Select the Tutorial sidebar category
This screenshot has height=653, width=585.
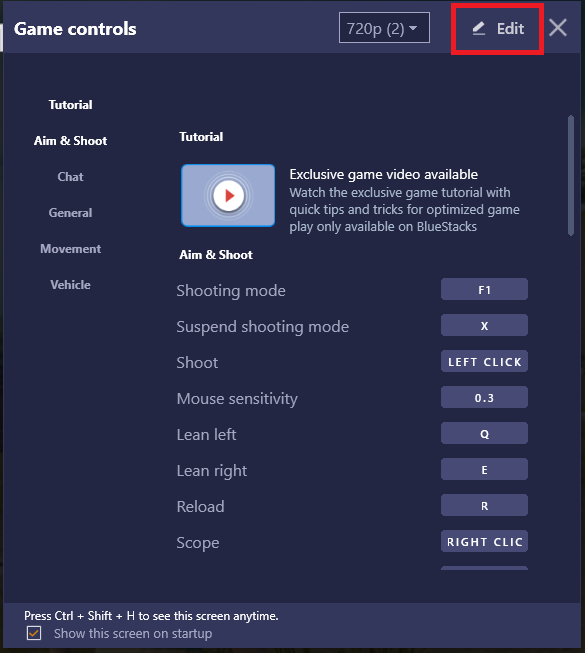coord(70,105)
